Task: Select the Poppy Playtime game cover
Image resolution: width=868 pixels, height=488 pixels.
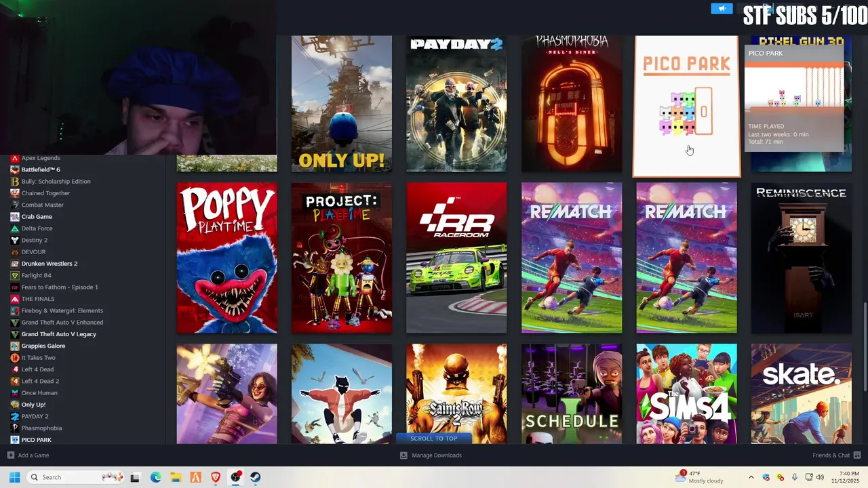Action: (227, 258)
